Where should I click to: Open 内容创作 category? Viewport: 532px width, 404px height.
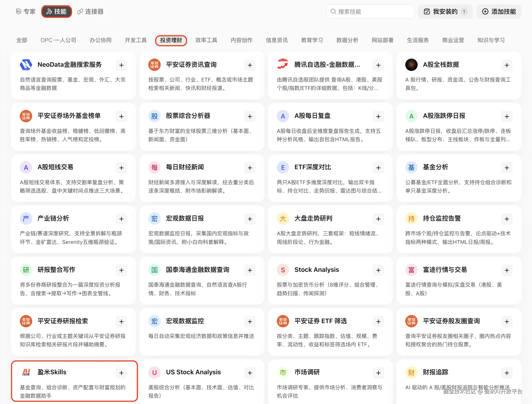coord(242,40)
